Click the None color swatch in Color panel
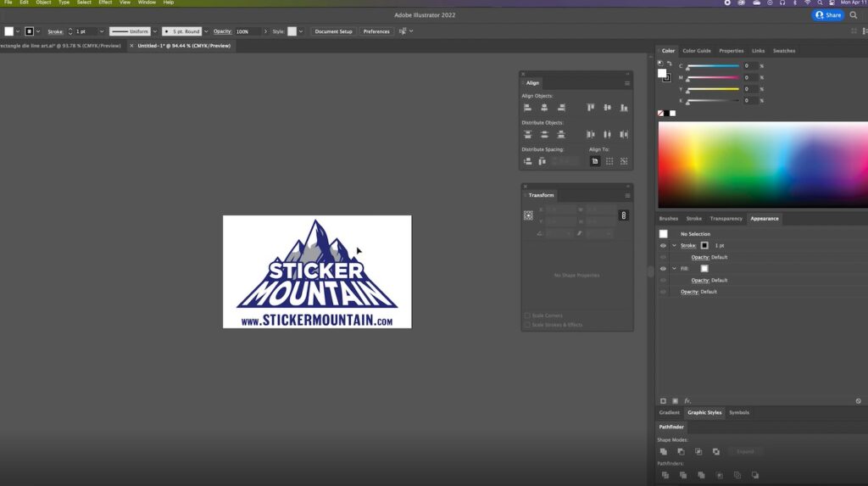 (x=660, y=113)
